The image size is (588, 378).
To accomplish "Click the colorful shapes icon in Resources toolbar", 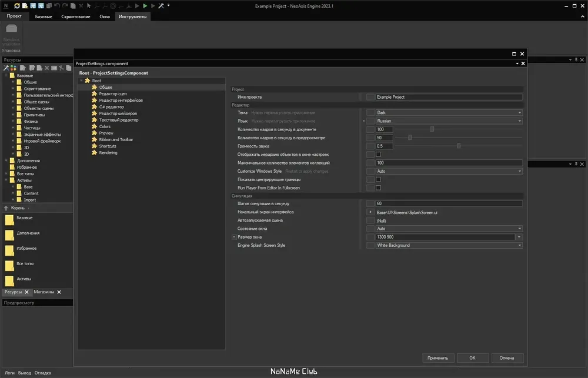I will tap(14, 68).
